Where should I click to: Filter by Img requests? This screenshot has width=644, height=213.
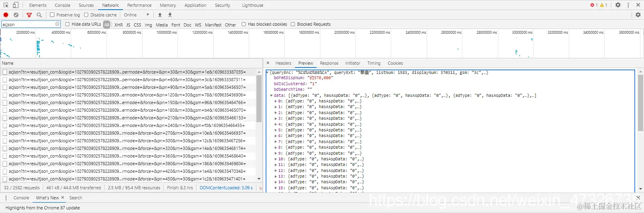[x=149, y=25]
